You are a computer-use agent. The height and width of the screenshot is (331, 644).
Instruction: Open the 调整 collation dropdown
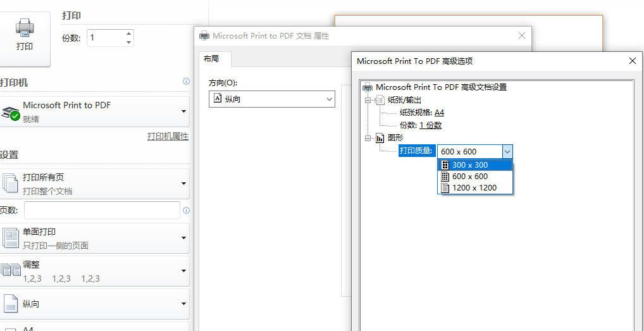coord(94,271)
